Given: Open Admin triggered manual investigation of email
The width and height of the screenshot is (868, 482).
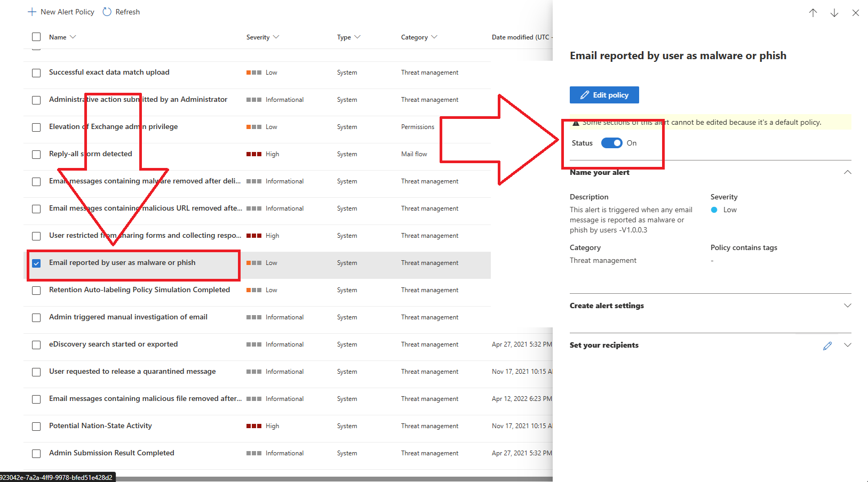Looking at the screenshot, I should pos(128,317).
